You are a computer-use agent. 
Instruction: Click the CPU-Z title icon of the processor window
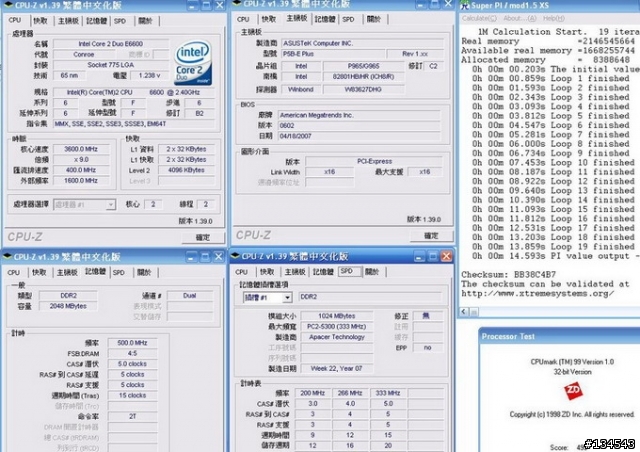tap(8, 5)
